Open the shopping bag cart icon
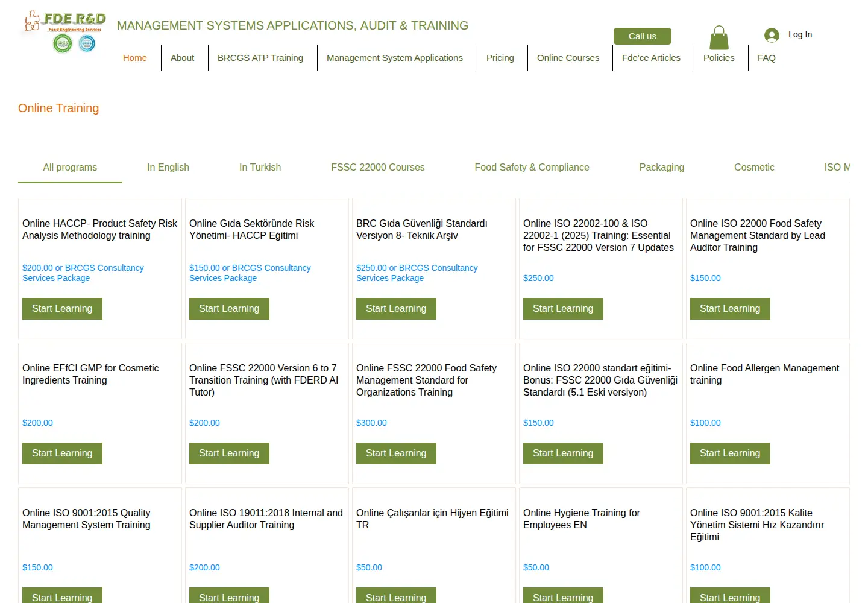Viewport: 868px width, 603px height. click(719, 37)
